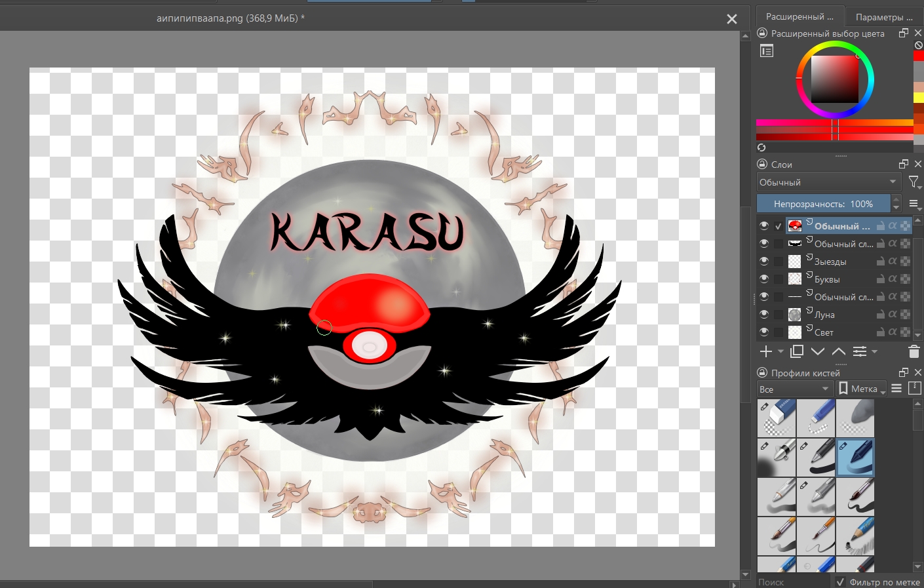The height and width of the screenshot is (588, 924).
Task: Choose the peach swatch in color history
Action: point(919,87)
